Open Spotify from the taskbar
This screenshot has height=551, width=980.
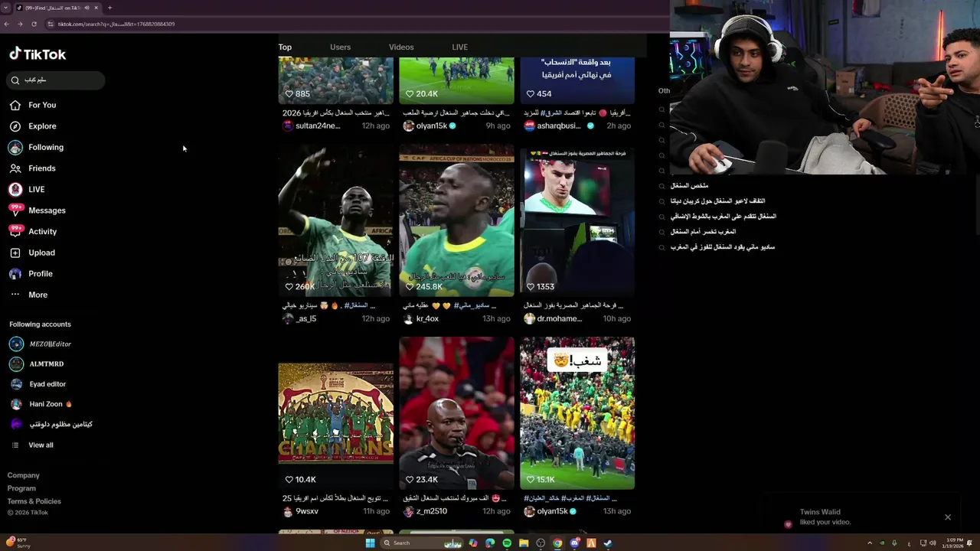(507, 543)
